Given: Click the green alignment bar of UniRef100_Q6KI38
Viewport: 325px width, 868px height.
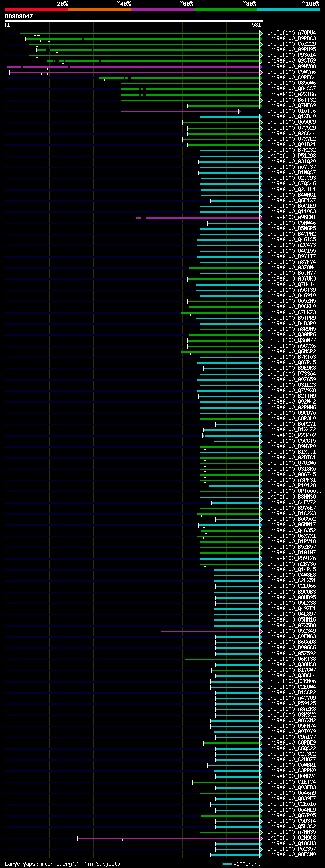Looking at the screenshot, I should point(223,659).
